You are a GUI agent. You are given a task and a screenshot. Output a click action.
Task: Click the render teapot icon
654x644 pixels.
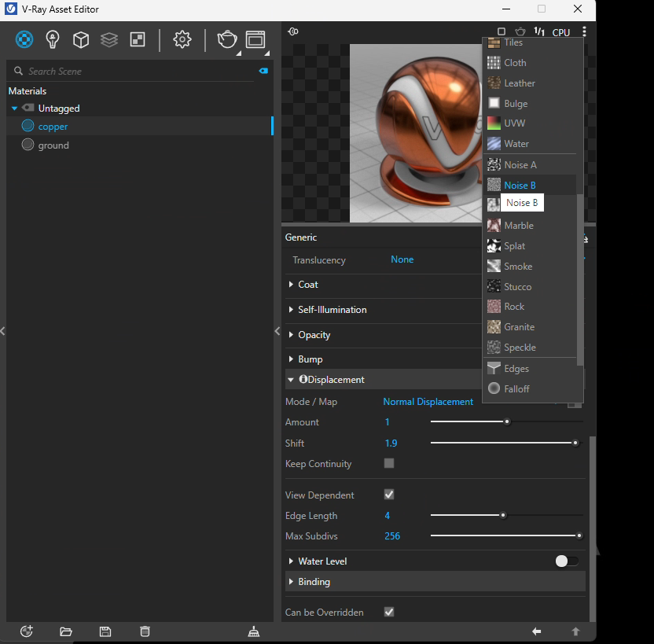tap(227, 39)
